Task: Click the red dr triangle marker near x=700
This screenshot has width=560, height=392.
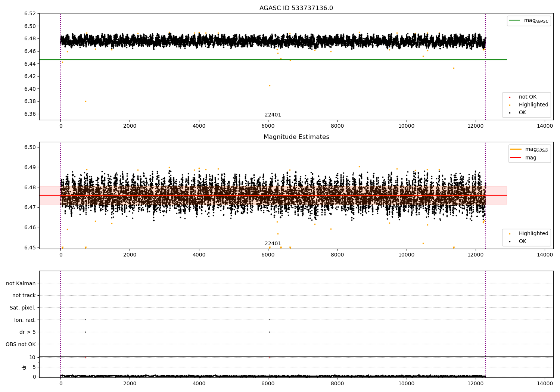Action: tap(85, 357)
